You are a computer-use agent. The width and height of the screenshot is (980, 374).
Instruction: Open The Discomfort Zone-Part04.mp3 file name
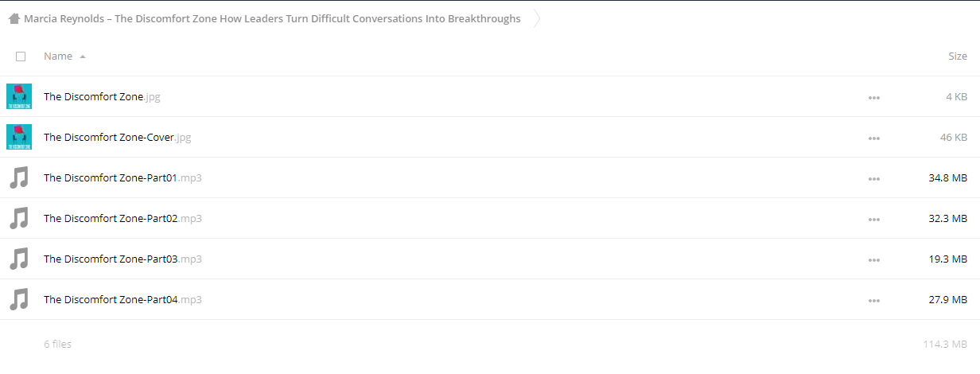coord(122,300)
